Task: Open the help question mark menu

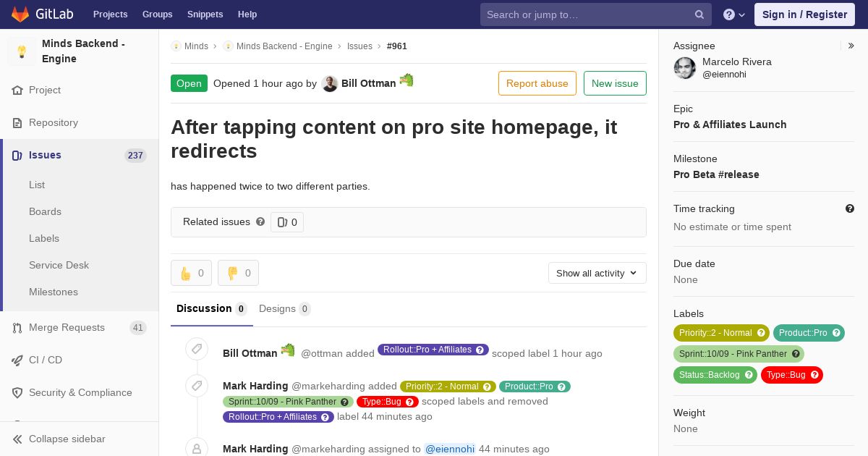Action: 734,14
